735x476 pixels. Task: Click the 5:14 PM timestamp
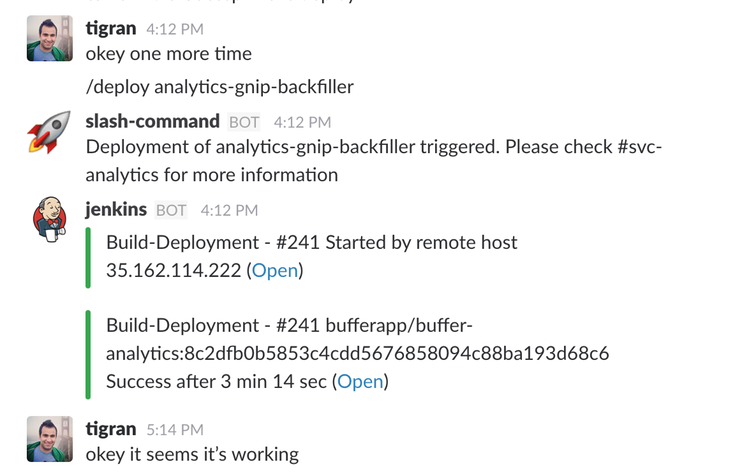coord(175,430)
